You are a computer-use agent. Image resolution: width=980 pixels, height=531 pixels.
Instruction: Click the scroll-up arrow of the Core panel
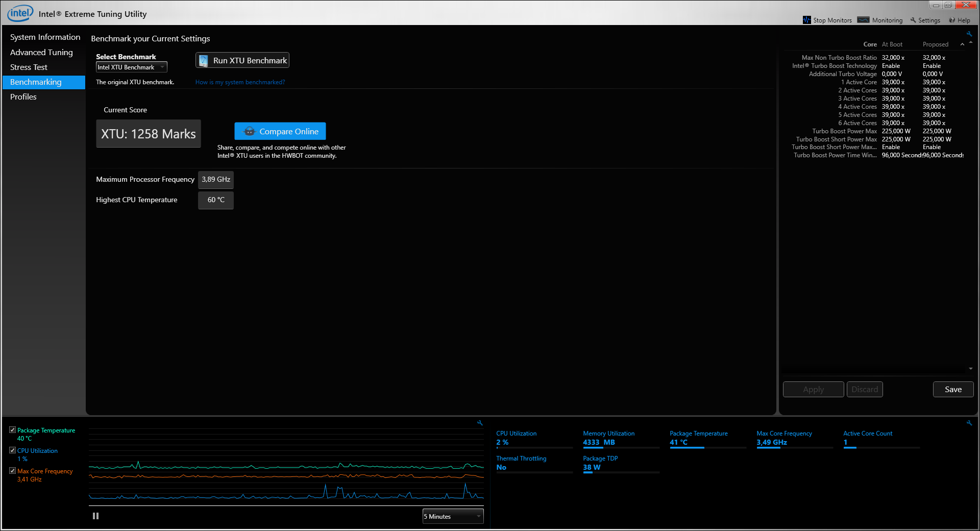point(971,42)
